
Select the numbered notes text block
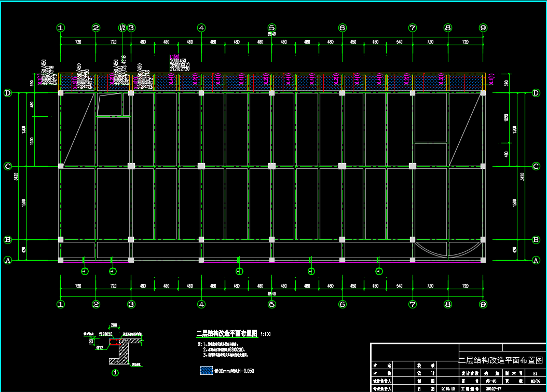(x=226, y=350)
